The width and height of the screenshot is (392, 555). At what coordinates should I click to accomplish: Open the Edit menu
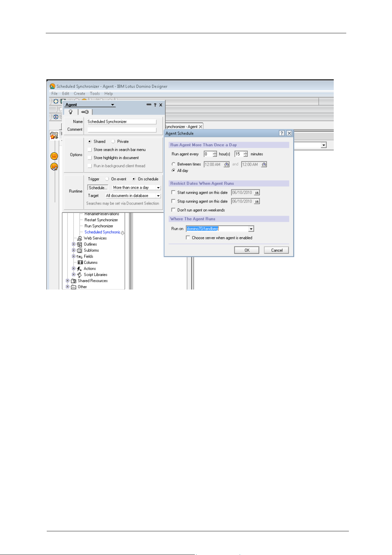[x=65, y=94]
